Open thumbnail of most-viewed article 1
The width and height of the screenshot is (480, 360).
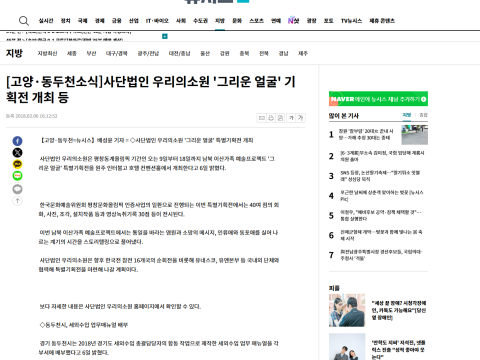(x=415, y=135)
